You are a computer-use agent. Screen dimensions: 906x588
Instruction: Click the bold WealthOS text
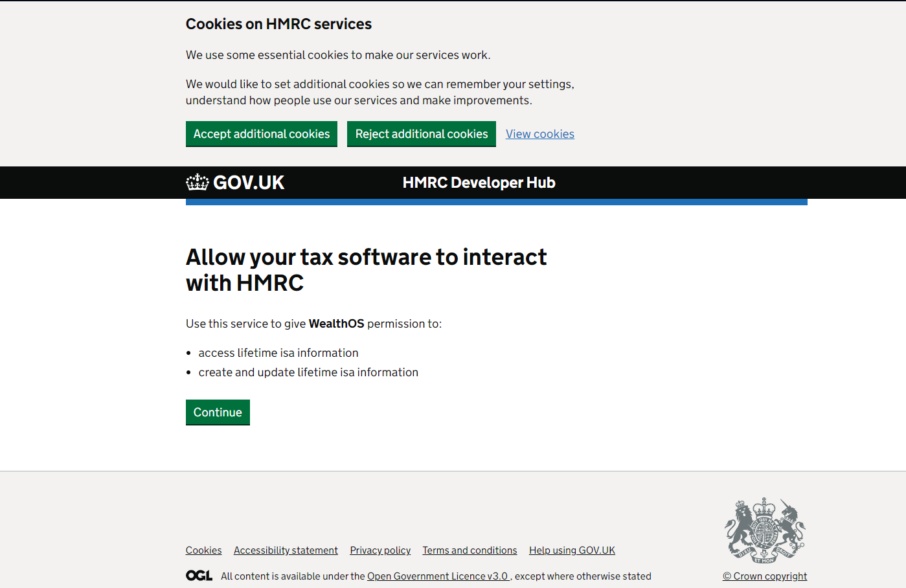coord(337,324)
